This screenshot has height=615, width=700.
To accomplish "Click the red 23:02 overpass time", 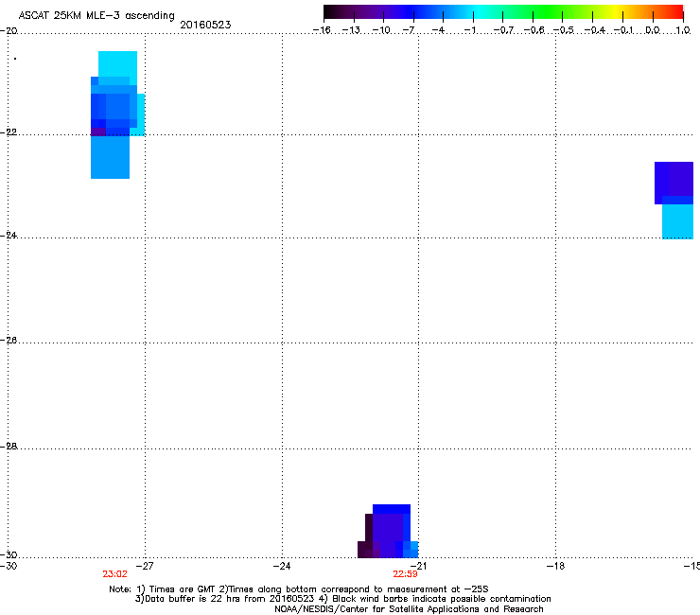I will pos(114,574).
